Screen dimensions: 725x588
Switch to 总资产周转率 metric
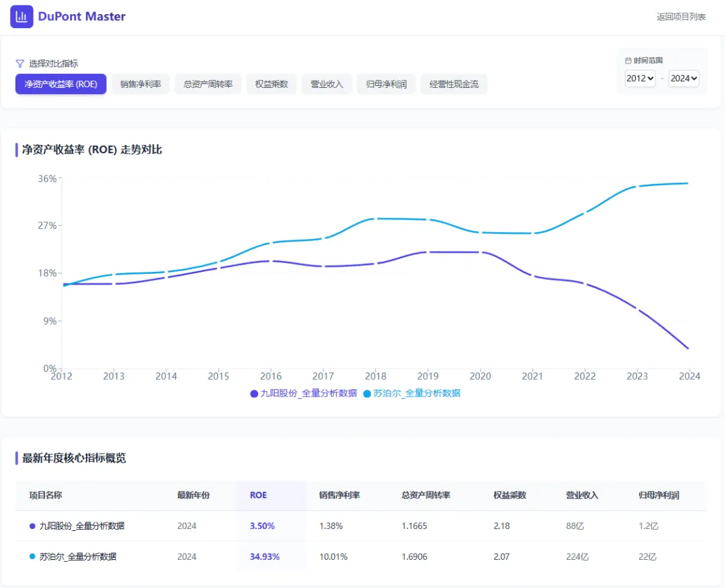(x=208, y=84)
